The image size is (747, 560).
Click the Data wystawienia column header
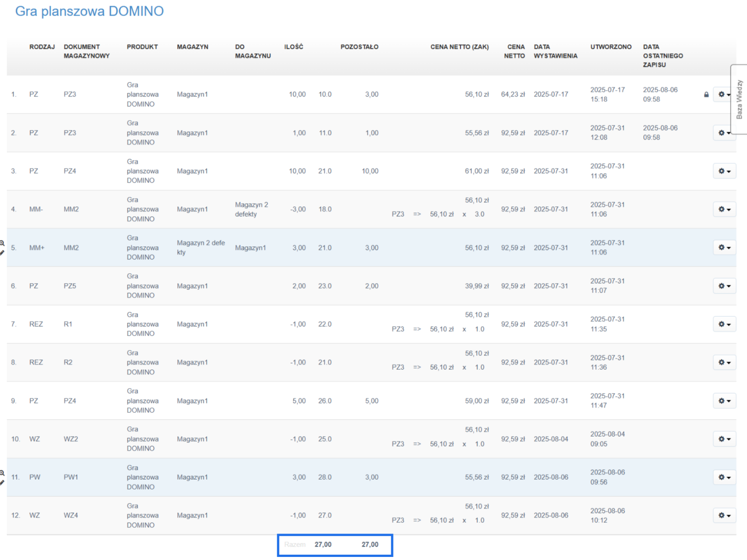(x=555, y=51)
